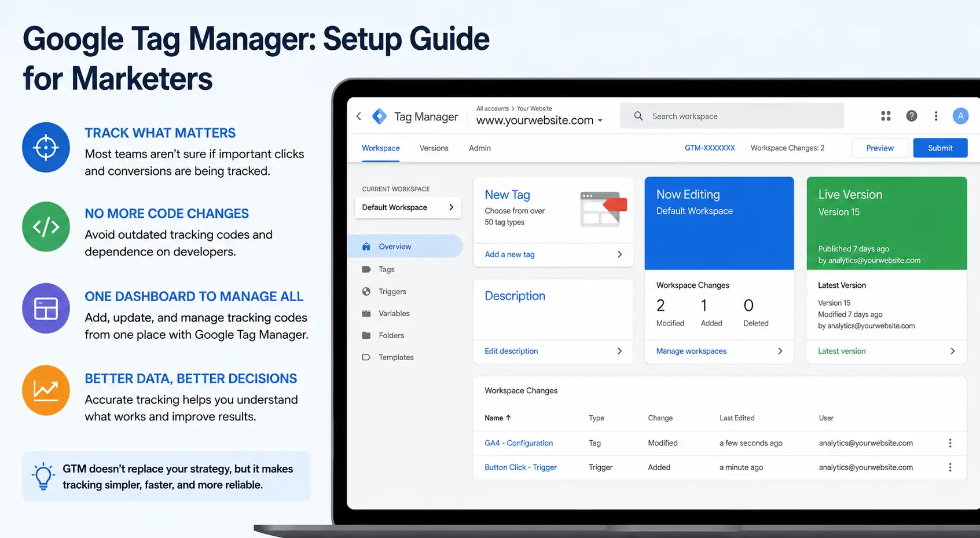This screenshot has height=538, width=980.
Task: Open the help question mark icon
Action: pos(912,116)
